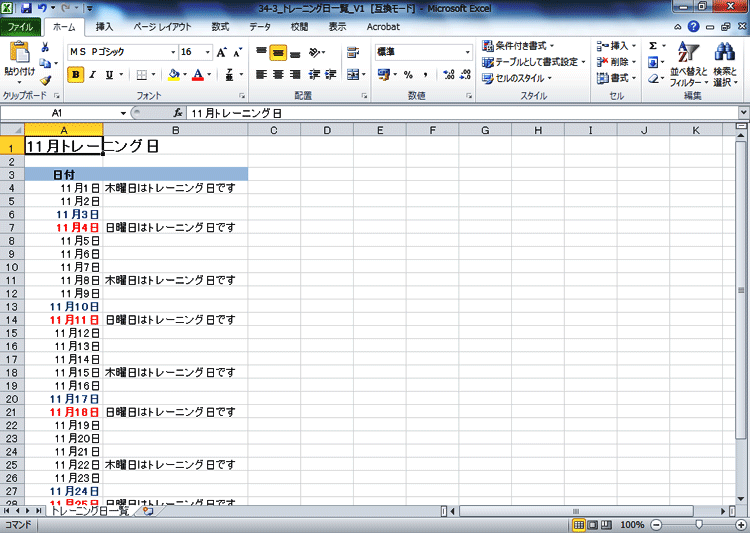The width and height of the screenshot is (750, 533).
Task: Click the Cut scissors icon
Action: tap(45, 47)
